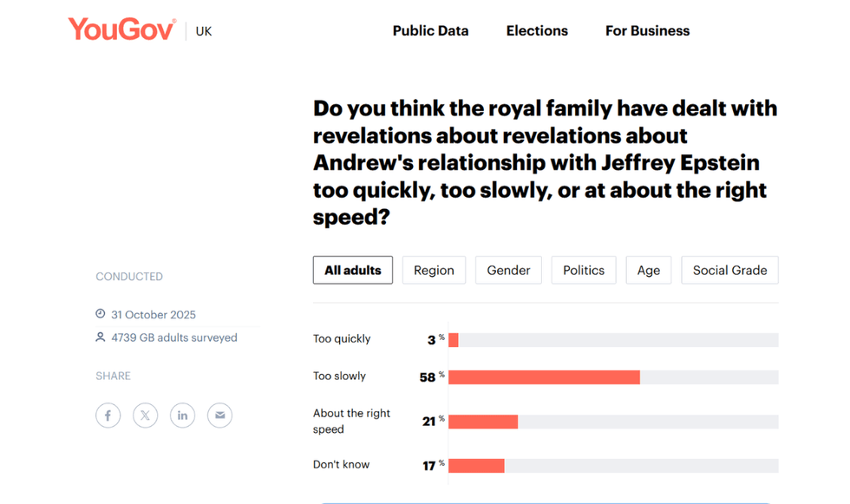View results by Age
This screenshot has width=850, height=504.
coord(649,270)
